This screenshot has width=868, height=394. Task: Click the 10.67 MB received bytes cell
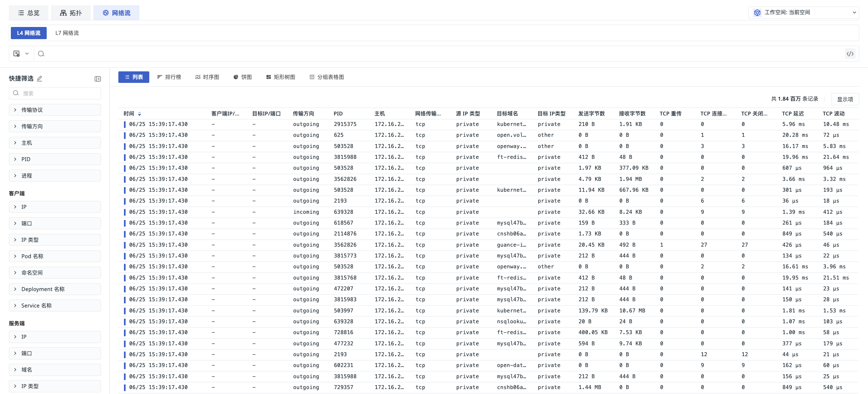click(632, 311)
